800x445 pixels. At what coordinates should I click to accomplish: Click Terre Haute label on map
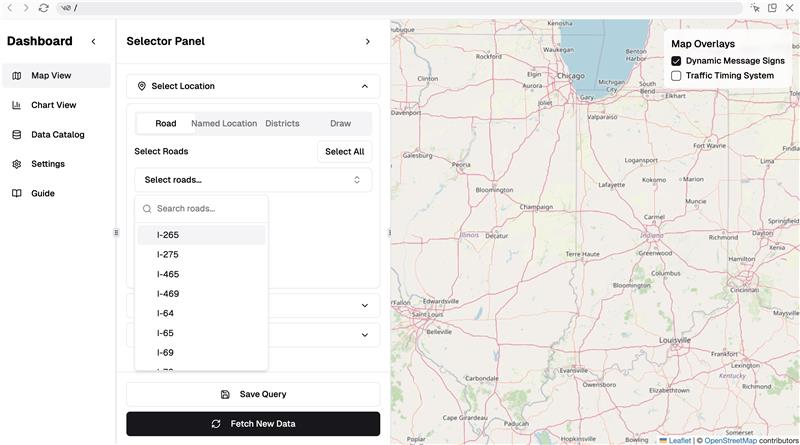[x=583, y=254]
